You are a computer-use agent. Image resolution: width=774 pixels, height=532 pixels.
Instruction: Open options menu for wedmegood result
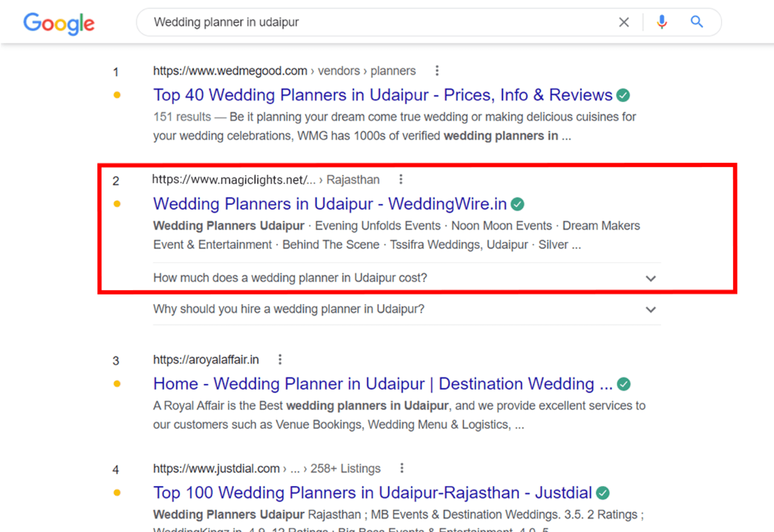[x=437, y=71]
